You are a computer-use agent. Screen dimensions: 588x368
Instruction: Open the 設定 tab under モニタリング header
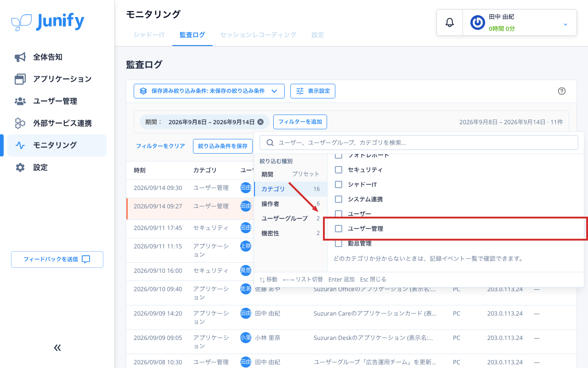click(x=318, y=35)
